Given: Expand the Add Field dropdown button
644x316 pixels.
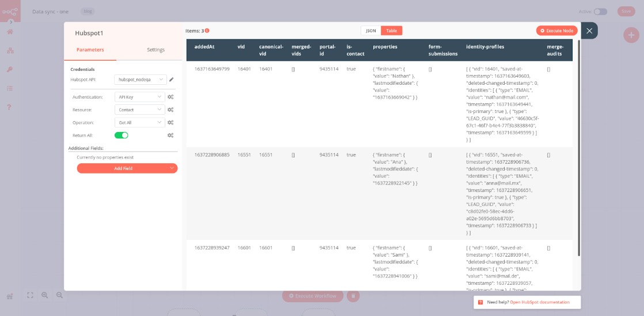Looking at the screenshot, I should tap(127, 168).
